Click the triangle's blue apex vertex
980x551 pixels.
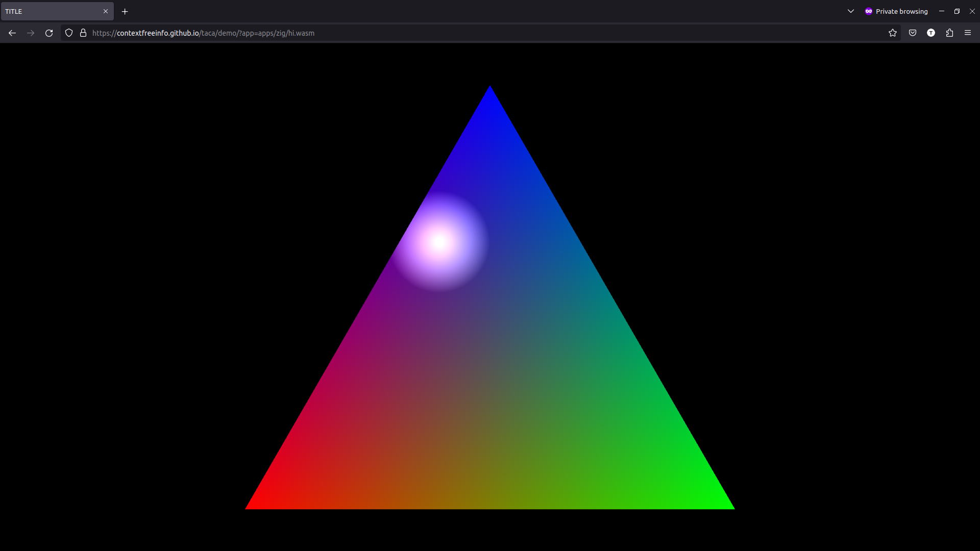pyautogui.click(x=490, y=86)
